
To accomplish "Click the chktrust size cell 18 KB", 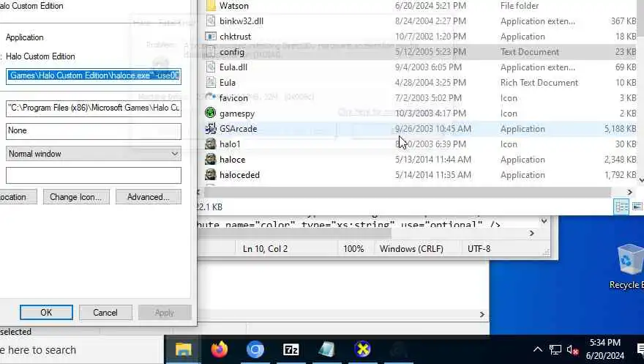I will point(626,37).
